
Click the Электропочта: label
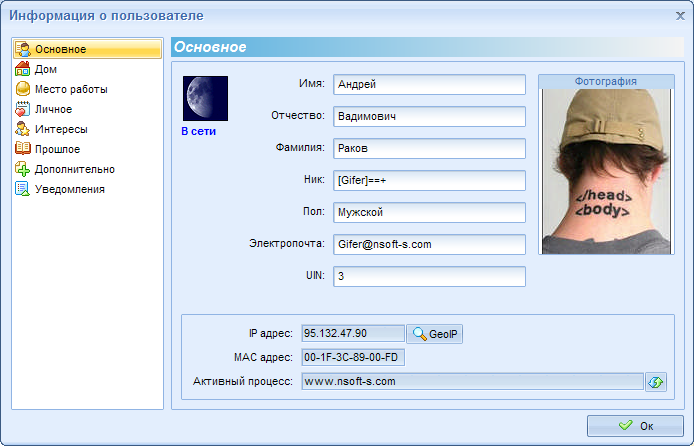click(287, 243)
